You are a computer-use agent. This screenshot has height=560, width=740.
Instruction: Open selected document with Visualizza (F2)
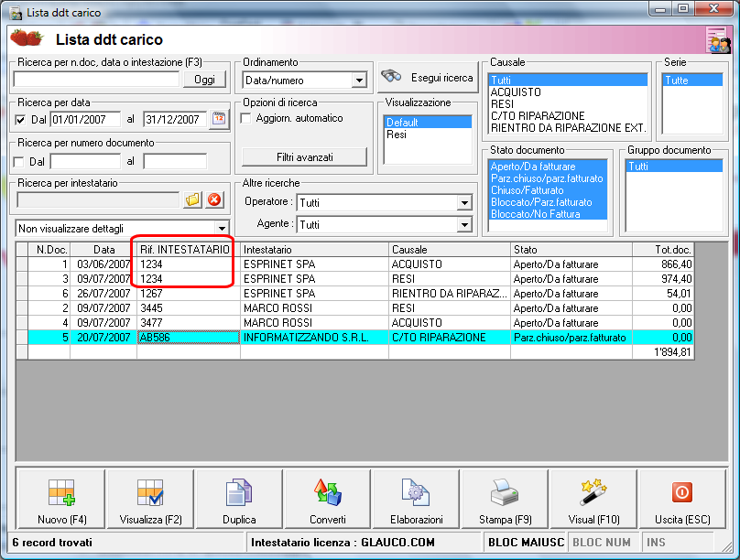[x=150, y=500]
